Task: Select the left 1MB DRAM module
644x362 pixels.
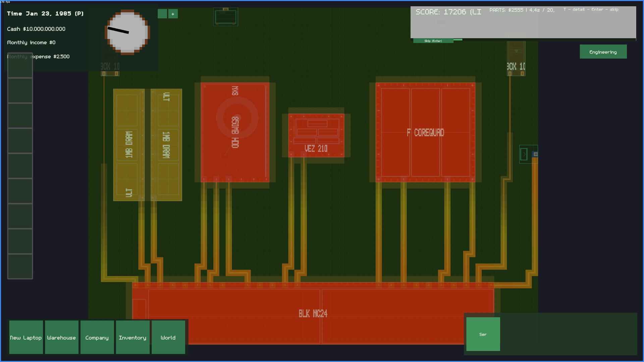Action: coord(129,145)
